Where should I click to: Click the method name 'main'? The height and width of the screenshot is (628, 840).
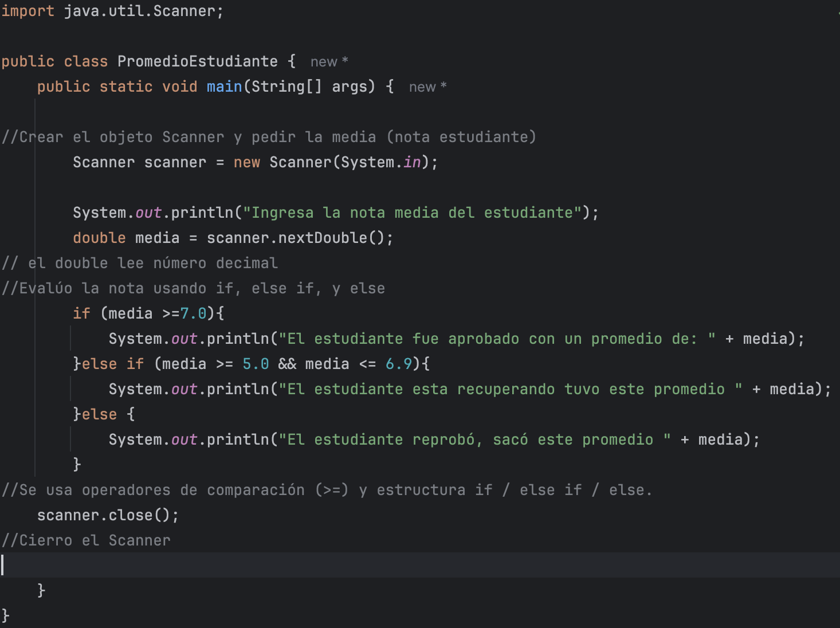(224, 87)
